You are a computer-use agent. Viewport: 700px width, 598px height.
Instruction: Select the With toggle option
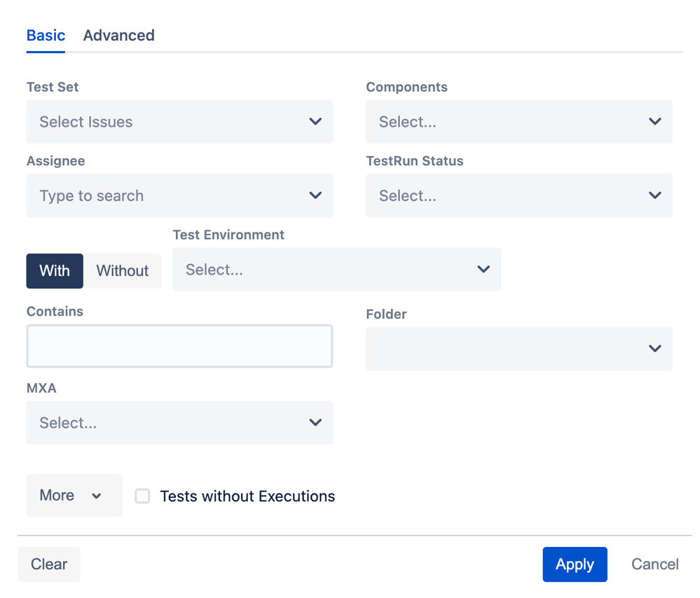coord(55,271)
